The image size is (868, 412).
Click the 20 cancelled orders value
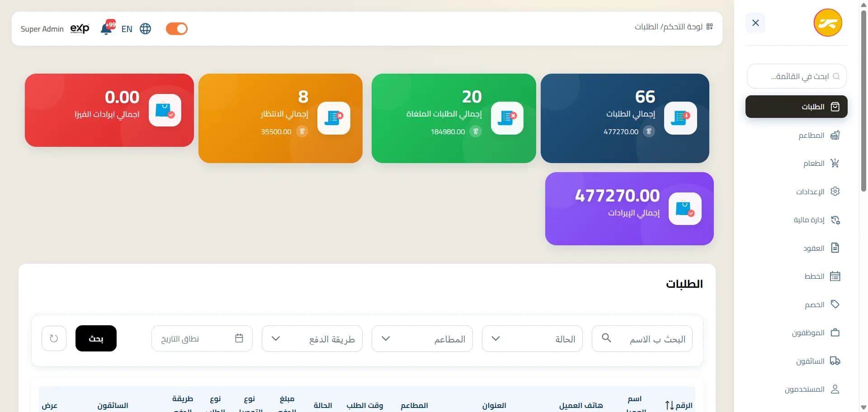click(472, 97)
